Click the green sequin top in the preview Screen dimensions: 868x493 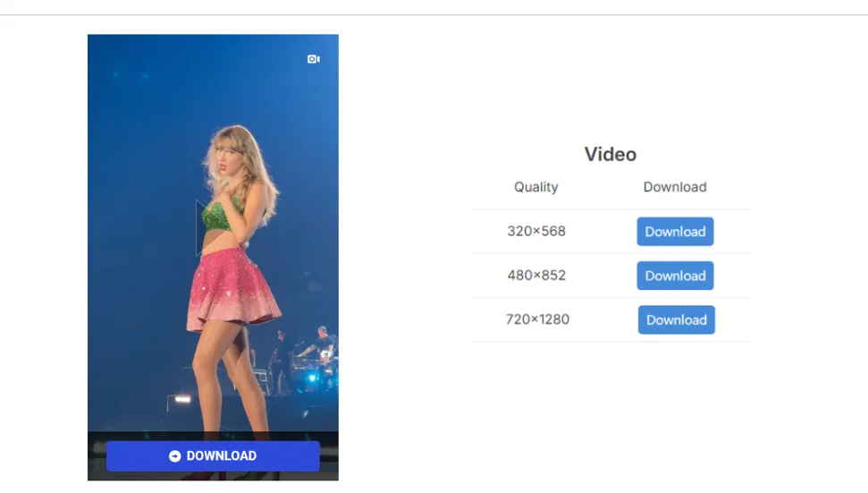(x=222, y=213)
